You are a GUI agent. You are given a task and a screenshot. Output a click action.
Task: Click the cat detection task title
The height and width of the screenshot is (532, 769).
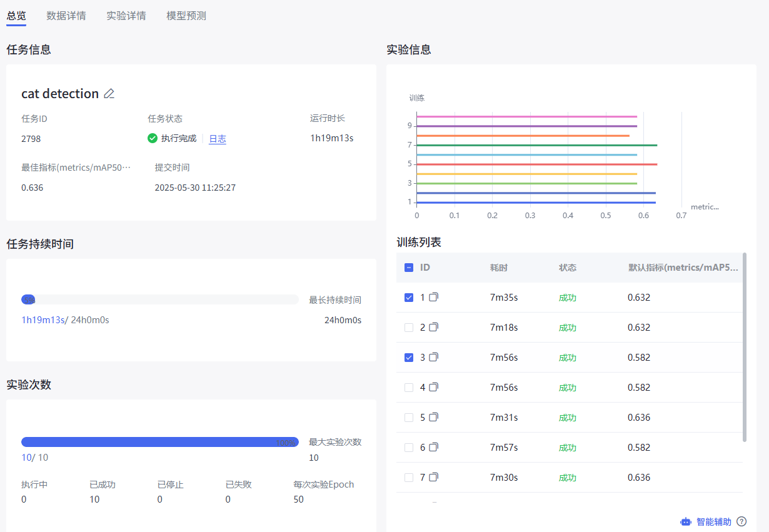[x=60, y=94]
